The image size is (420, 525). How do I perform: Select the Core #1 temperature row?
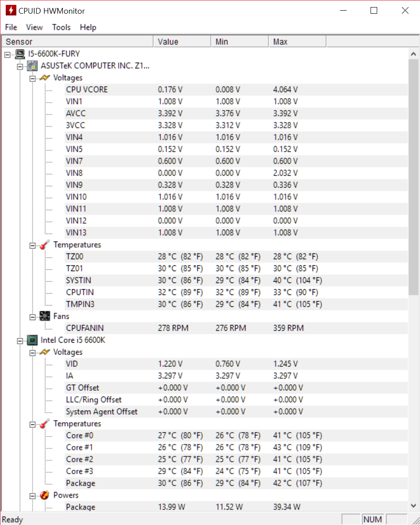tap(236, 447)
